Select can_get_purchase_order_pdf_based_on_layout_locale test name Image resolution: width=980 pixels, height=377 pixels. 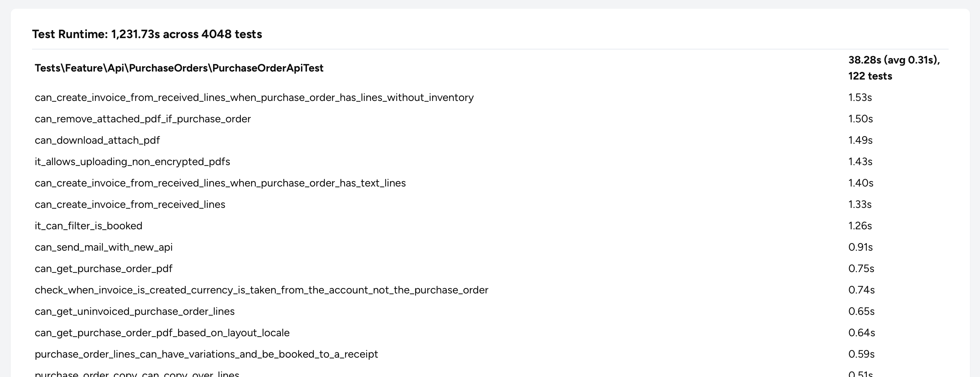coord(162,333)
